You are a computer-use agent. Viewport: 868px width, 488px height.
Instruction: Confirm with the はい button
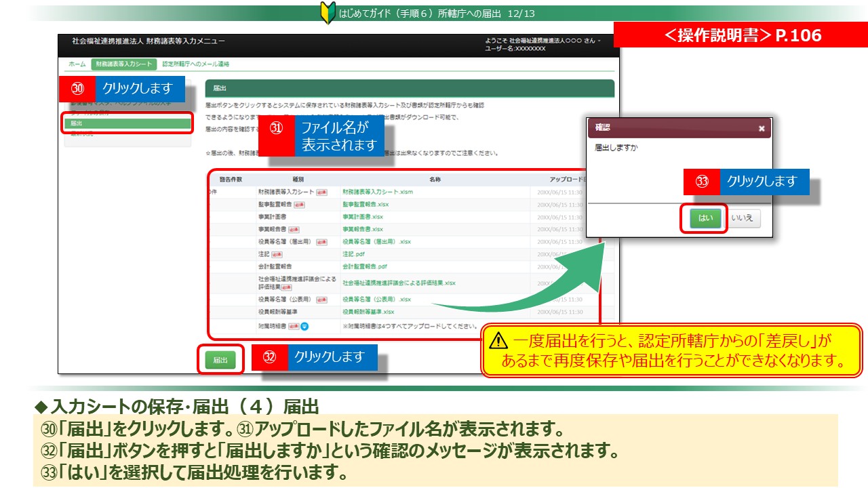(703, 218)
